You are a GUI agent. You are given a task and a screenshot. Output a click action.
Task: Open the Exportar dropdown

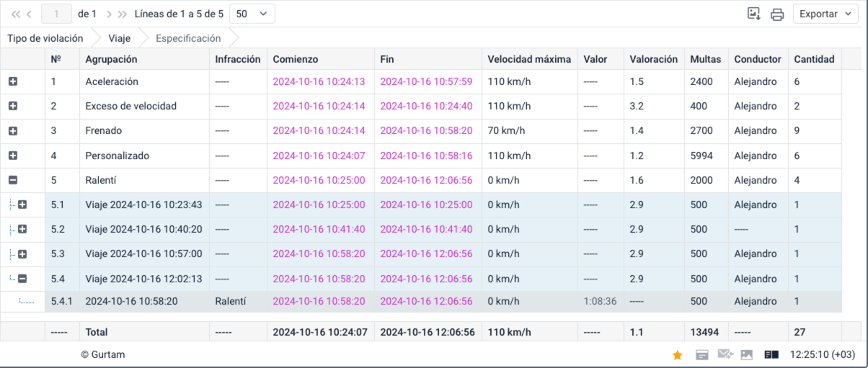[825, 14]
